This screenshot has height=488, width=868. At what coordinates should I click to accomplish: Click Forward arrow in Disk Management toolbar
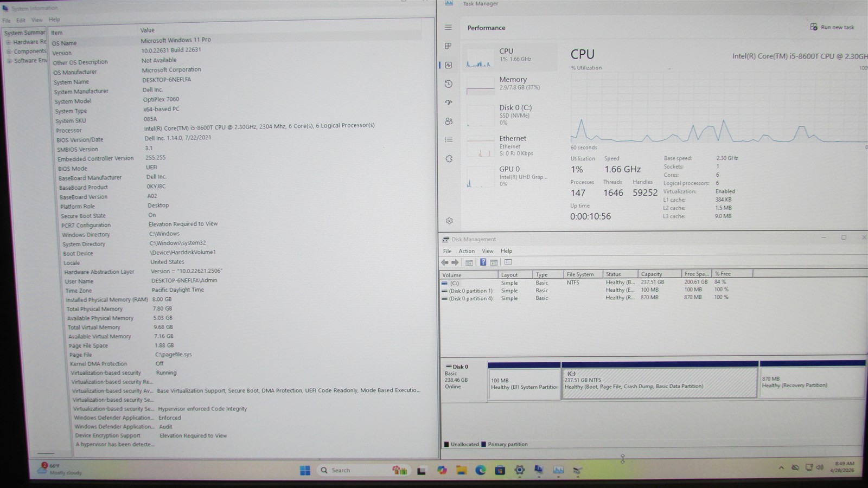click(455, 262)
